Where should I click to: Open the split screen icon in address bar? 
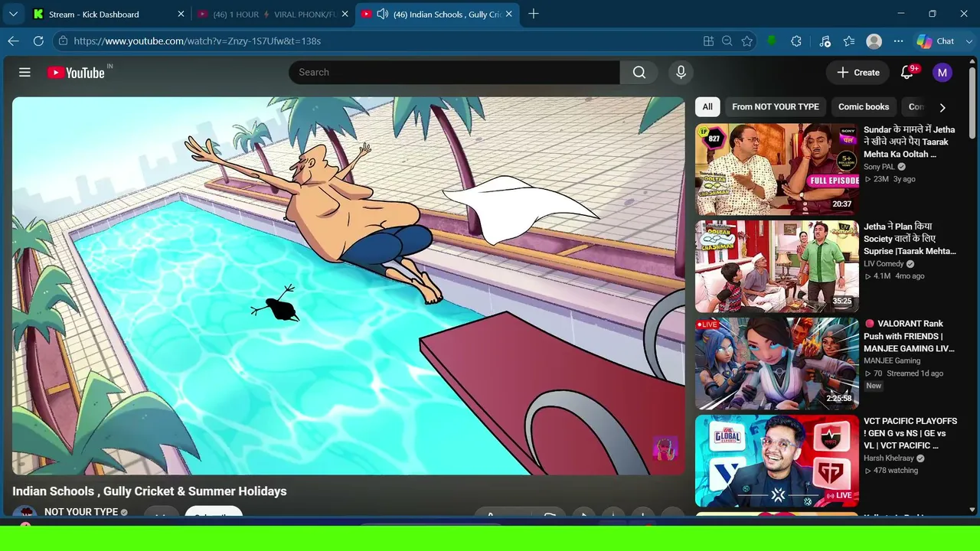pyautogui.click(x=708, y=41)
